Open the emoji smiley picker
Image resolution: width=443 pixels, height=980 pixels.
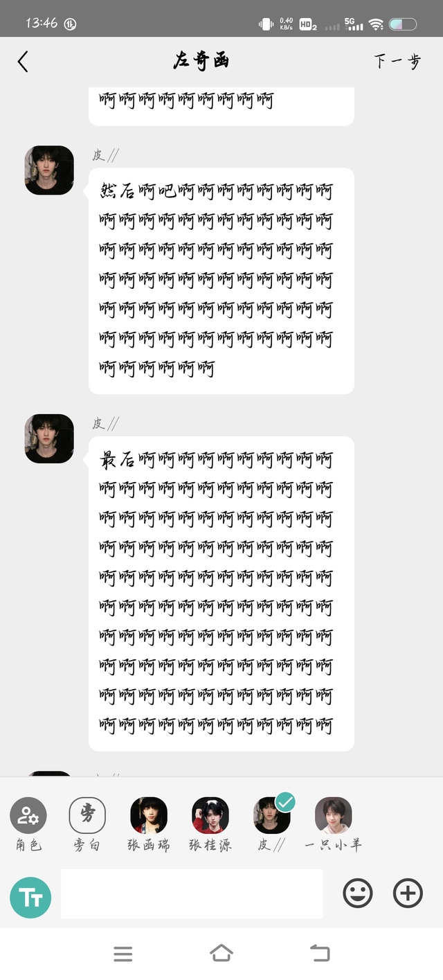(x=358, y=893)
